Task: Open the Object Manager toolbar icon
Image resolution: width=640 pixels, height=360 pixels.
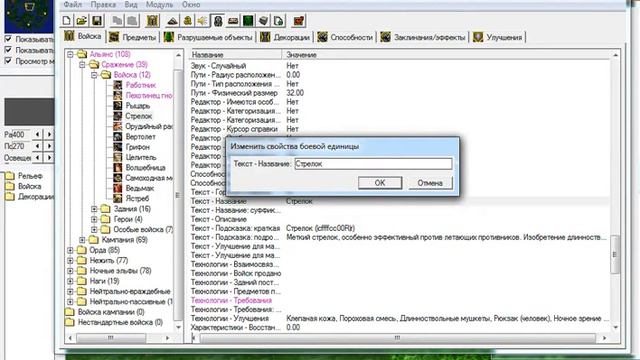Action: pyautogui.click(x=263, y=20)
